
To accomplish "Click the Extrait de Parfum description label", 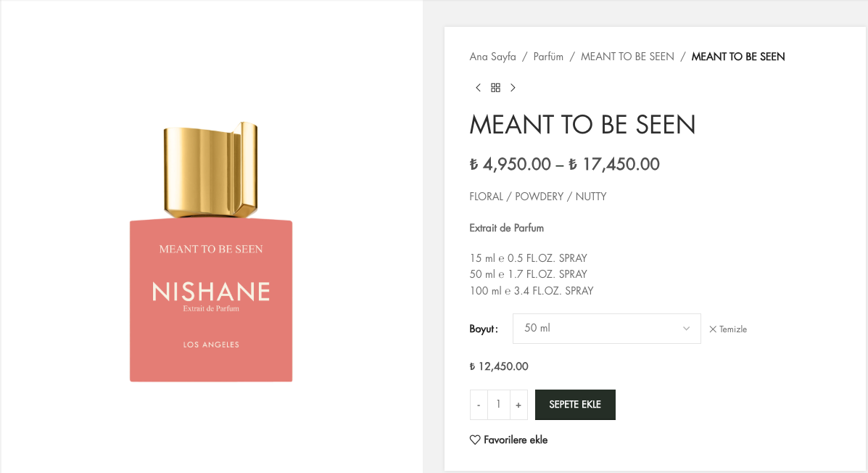I will [x=507, y=228].
